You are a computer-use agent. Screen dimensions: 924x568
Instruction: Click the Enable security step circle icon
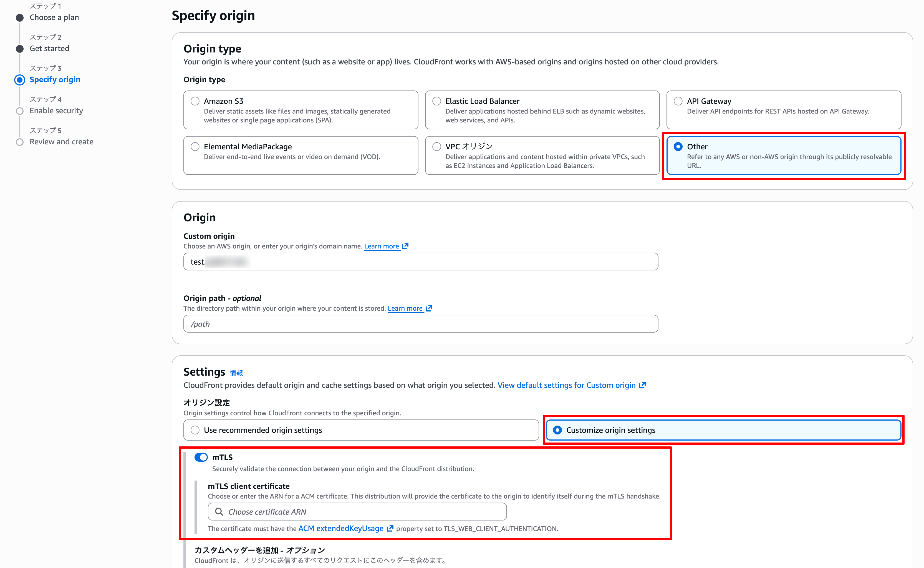(20, 111)
